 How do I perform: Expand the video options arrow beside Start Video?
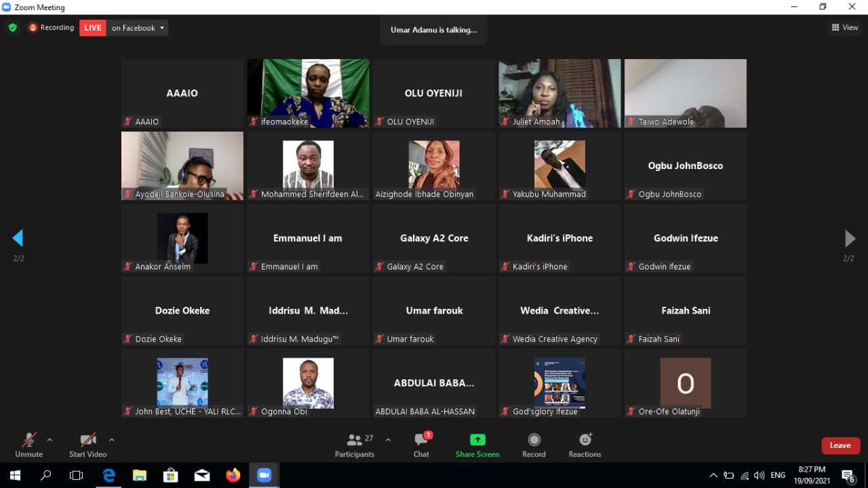pos(112,440)
